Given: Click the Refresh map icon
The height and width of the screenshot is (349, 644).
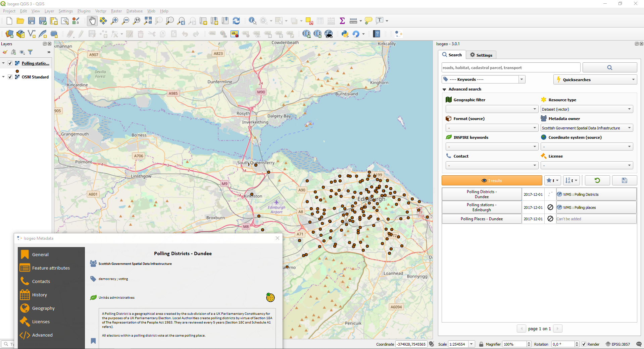Looking at the screenshot, I should (236, 21).
